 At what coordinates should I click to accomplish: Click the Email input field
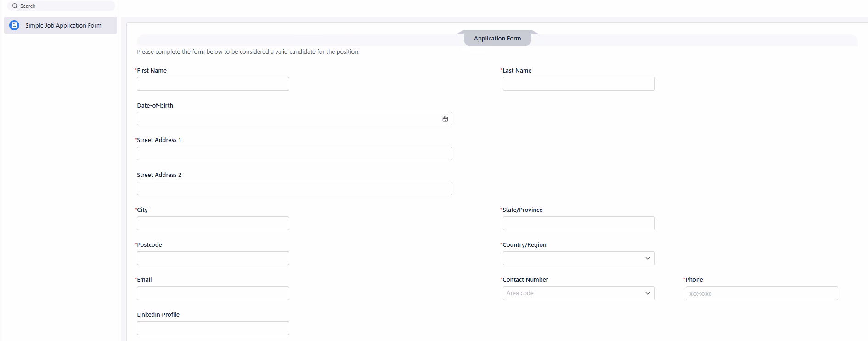tap(213, 293)
